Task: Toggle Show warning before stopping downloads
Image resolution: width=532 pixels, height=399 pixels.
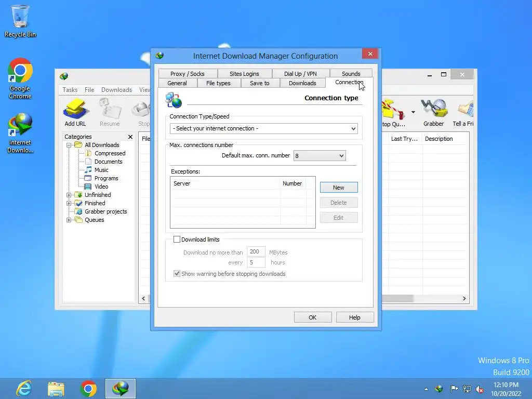Action: (x=177, y=273)
